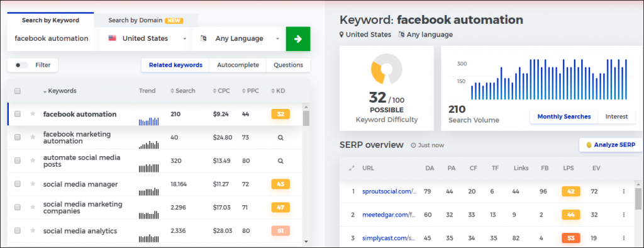The width and height of the screenshot is (644, 248).
Task: Toggle the Filter switch
Action: 21,65
